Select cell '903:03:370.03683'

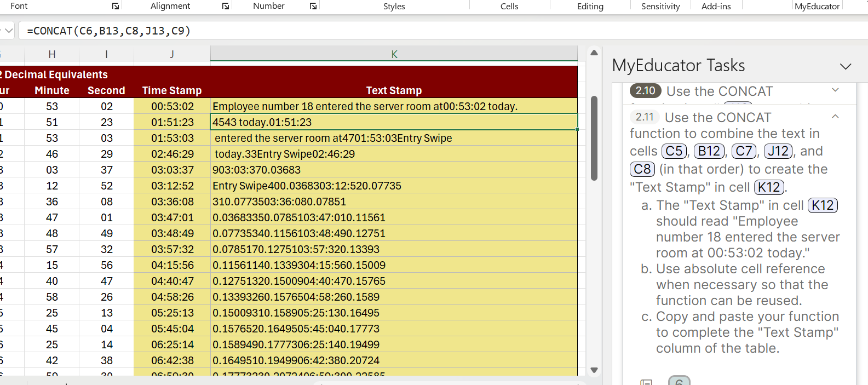pos(394,170)
